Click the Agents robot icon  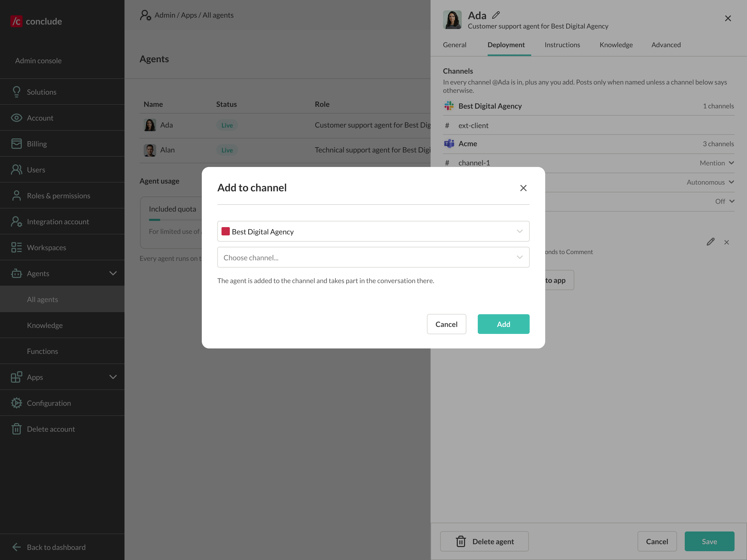point(16,274)
